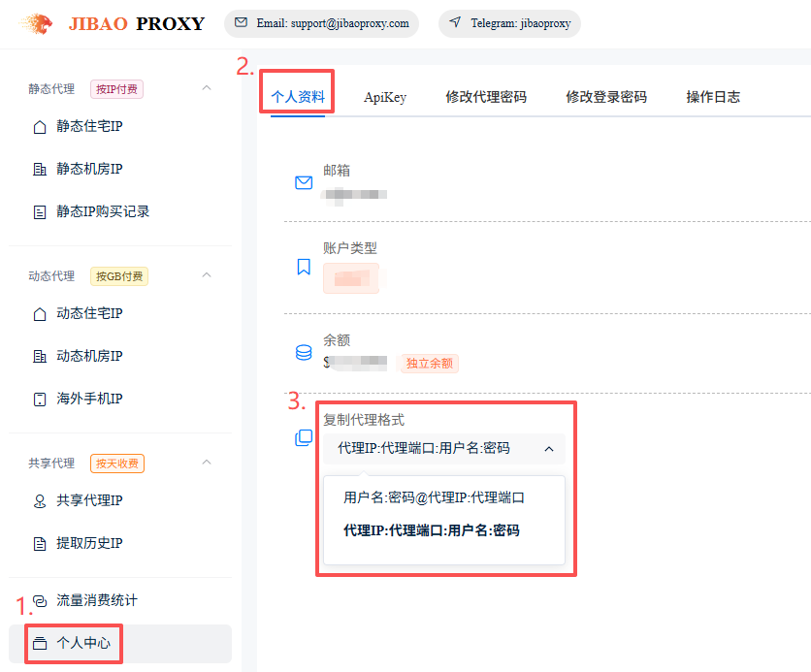The height and width of the screenshot is (672, 811).
Task: Click the house icon for 静态住宅IP
Action: pyautogui.click(x=40, y=127)
